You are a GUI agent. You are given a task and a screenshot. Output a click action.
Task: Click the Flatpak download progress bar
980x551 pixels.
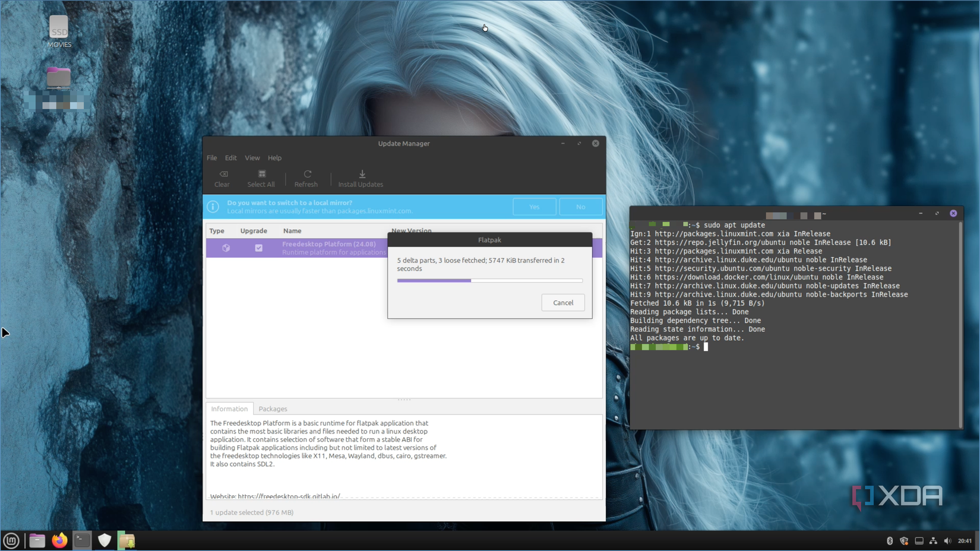pos(489,280)
